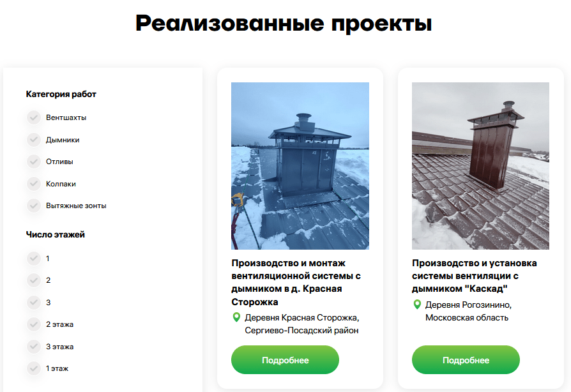Check the 2 этажа option
Screen dimensions: 571x392
(34, 324)
